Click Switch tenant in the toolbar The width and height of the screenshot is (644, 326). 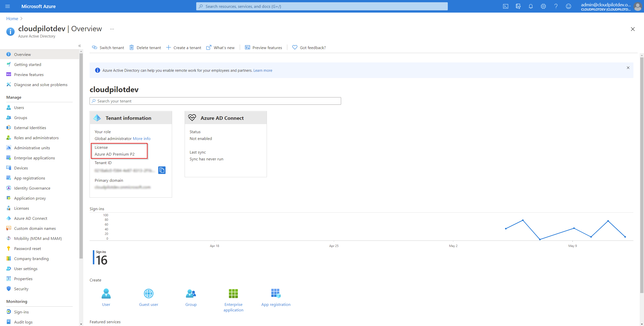click(108, 48)
